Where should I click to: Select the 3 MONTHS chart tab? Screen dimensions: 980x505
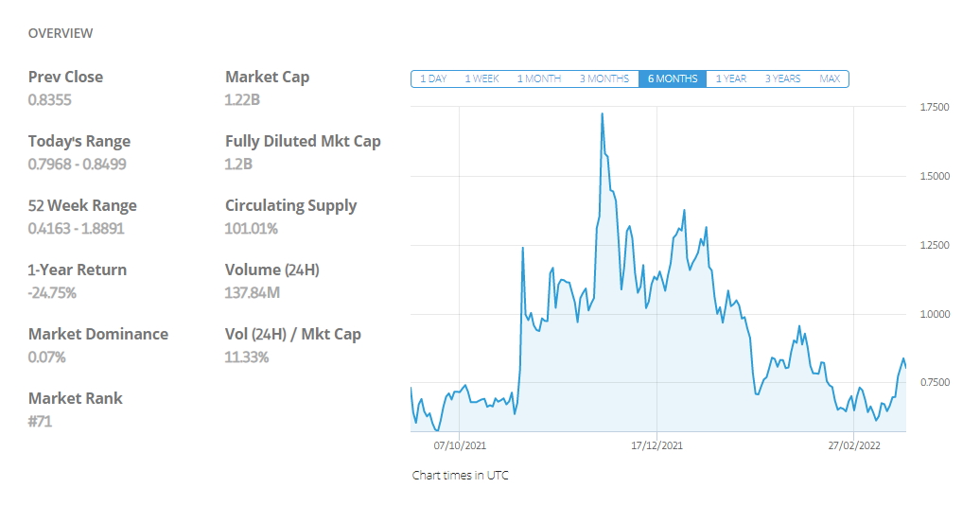point(604,78)
